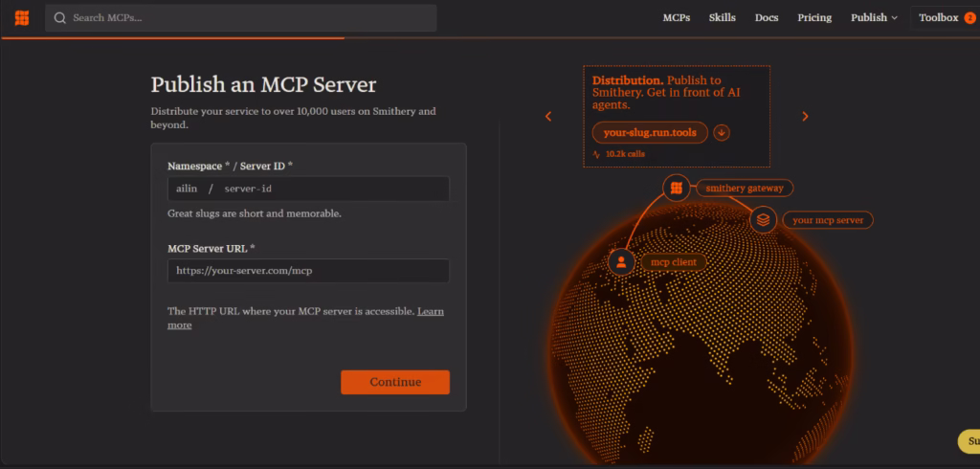This screenshot has height=469, width=980.
Task: Click the search magnifier icon
Action: coord(60,17)
